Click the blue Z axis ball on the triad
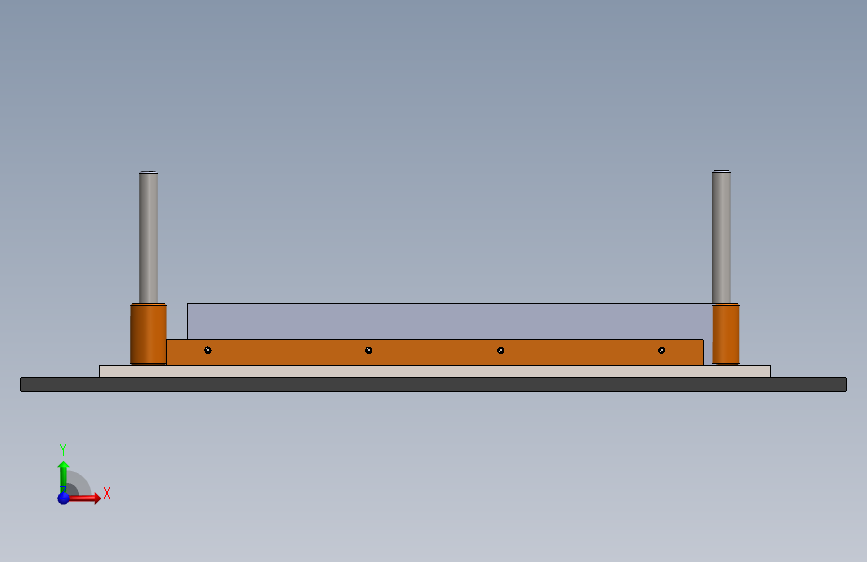This screenshot has width=867, height=562. tap(64, 498)
